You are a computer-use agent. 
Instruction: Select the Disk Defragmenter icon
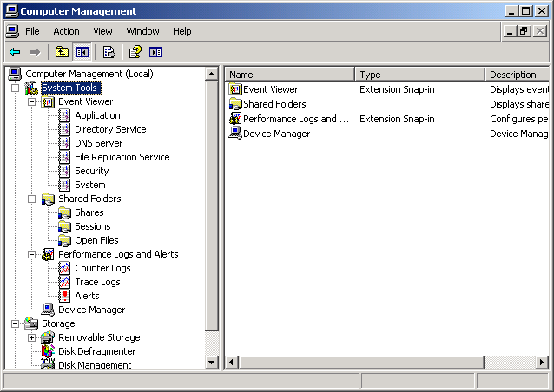coord(48,351)
